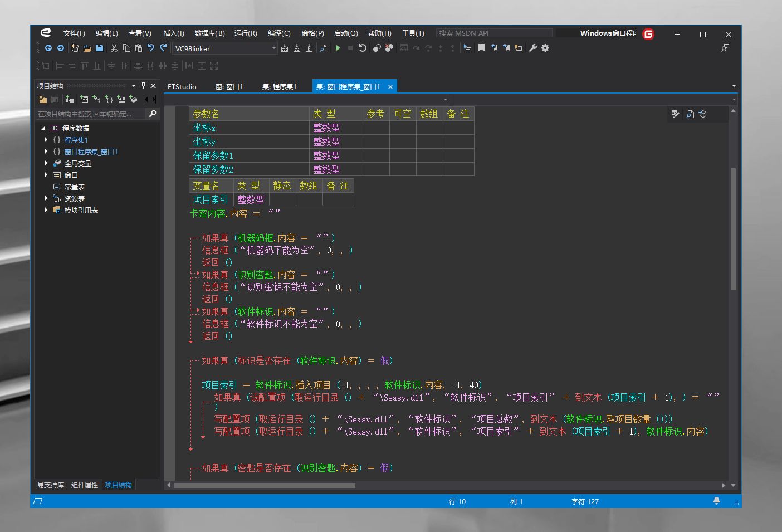Click the restart circular arrow icon
Screen dimensions: 782x532
coord(363,48)
